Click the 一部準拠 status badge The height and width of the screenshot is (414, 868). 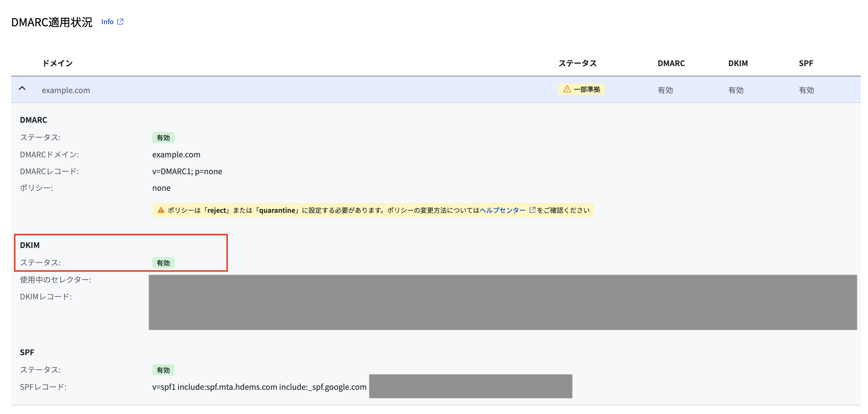(582, 89)
